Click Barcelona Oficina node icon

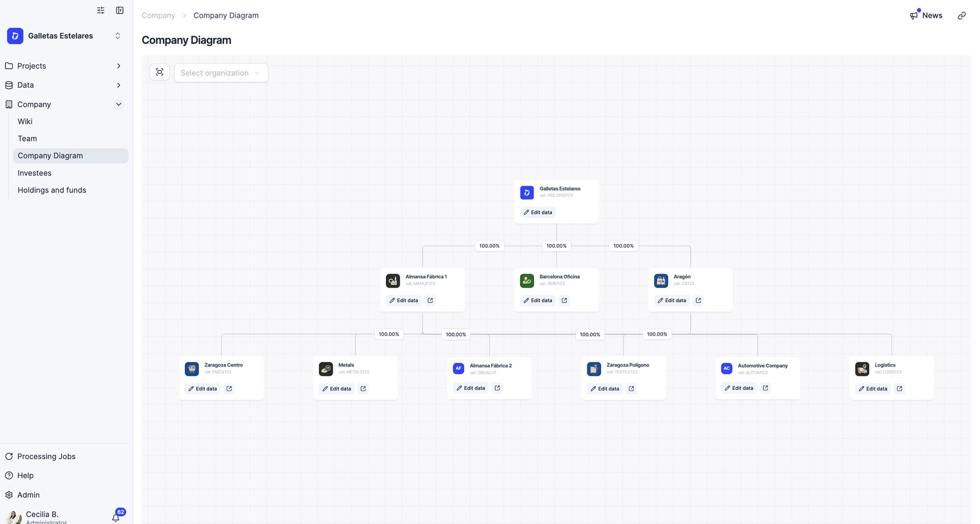click(x=527, y=281)
